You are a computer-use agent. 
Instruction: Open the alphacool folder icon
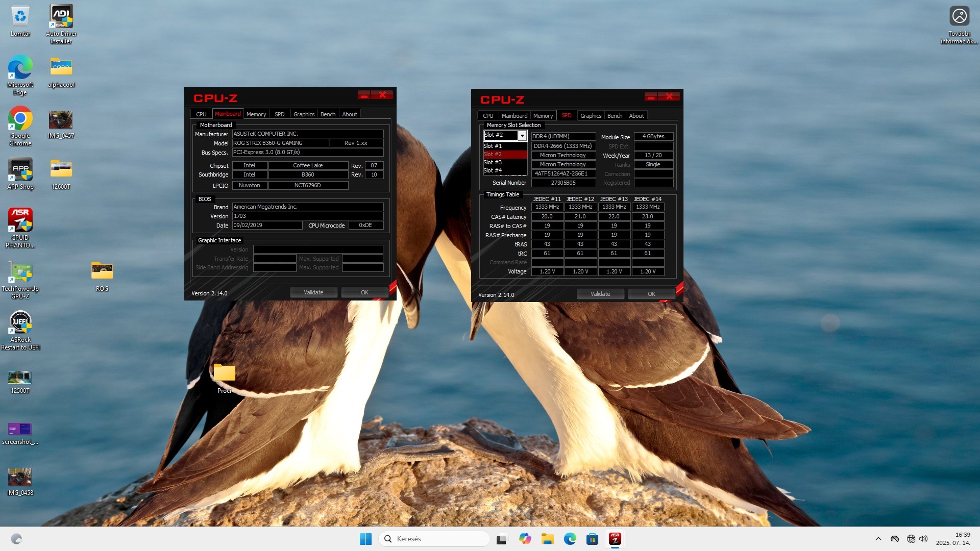61,68
